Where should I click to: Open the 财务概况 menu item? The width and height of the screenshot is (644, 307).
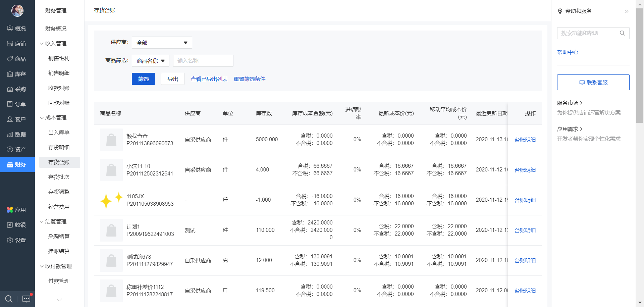click(x=56, y=29)
